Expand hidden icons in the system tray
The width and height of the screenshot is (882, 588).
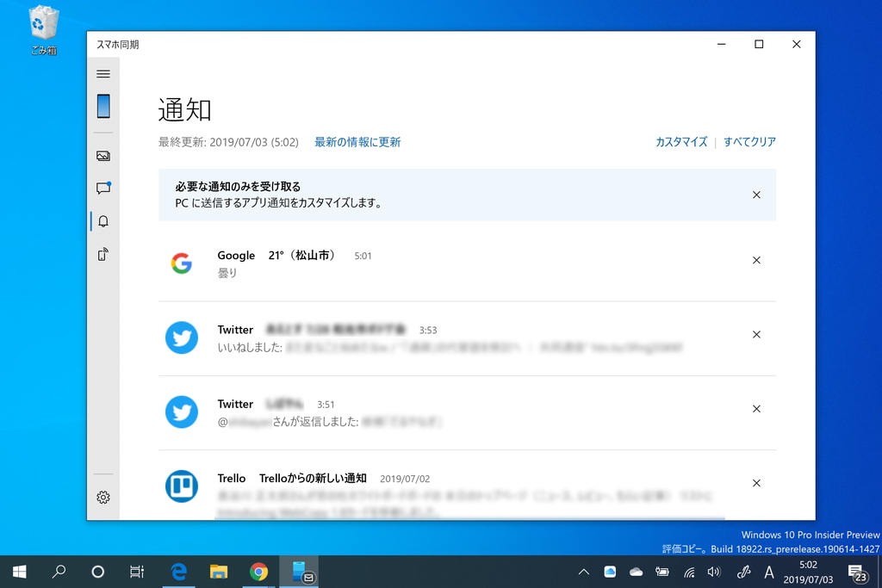[x=583, y=571]
